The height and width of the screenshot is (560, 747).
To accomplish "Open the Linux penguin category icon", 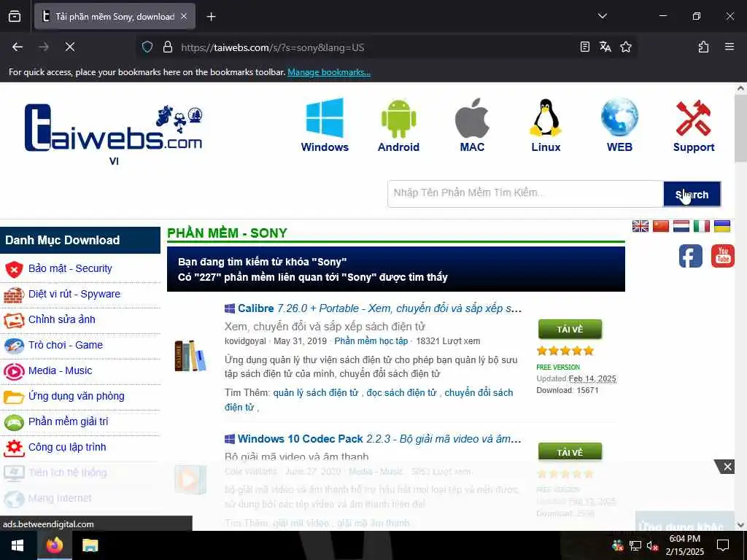I will pos(546,125).
